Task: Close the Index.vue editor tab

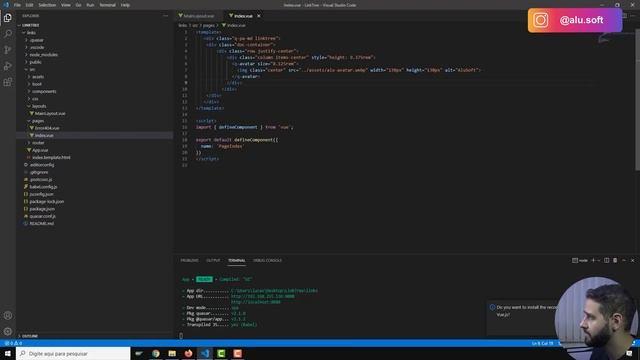Action: pyautogui.click(x=259, y=16)
